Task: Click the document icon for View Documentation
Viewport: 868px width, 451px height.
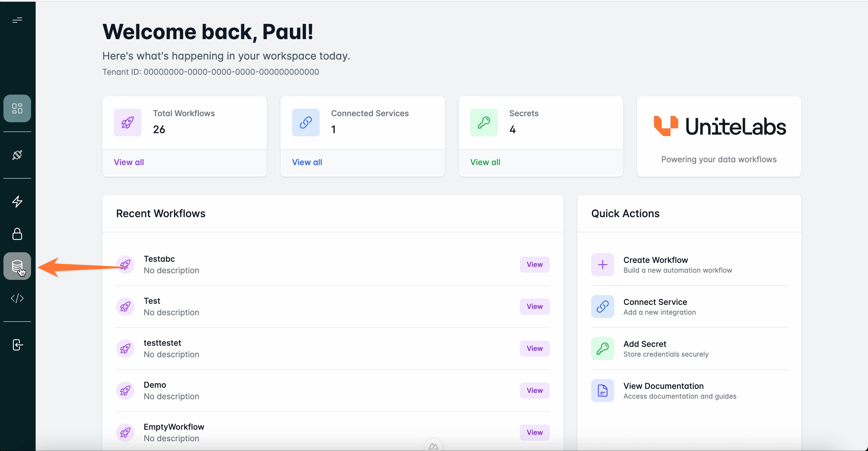Action: (602, 391)
